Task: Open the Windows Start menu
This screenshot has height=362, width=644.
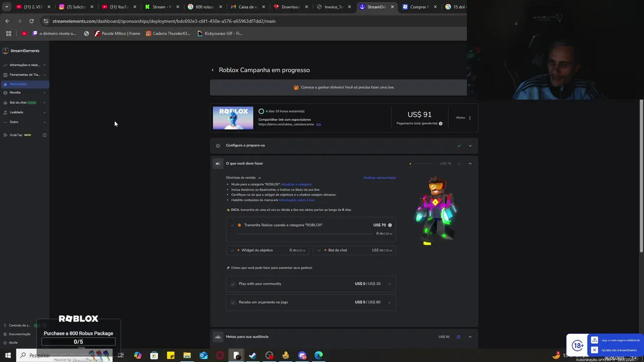Action: click(x=8, y=355)
